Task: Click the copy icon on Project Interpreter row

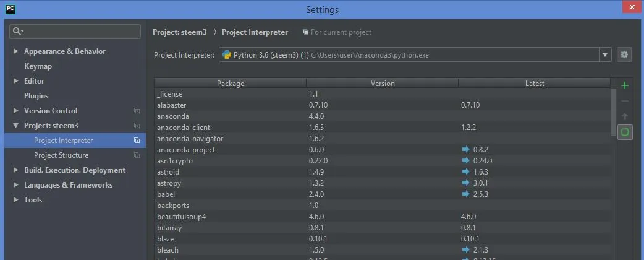Action: (x=137, y=141)
